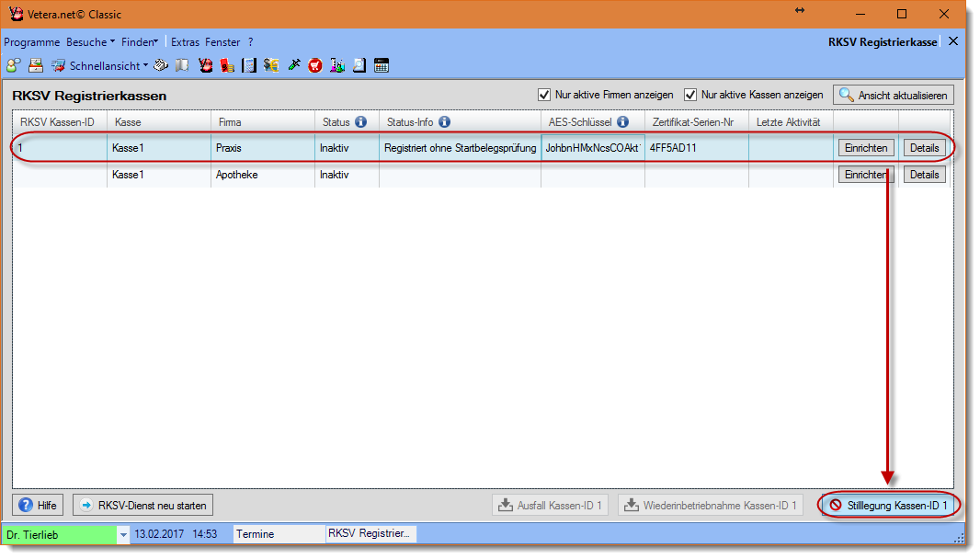Click Einrichten for the Apotheke row
The image size is (980, 559).
(865, 175)
